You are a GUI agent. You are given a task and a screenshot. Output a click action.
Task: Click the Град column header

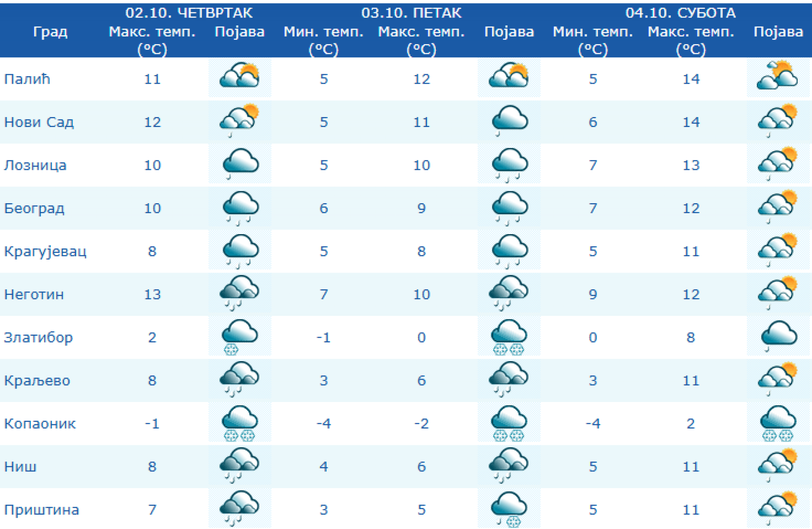[x=50, y=32]
